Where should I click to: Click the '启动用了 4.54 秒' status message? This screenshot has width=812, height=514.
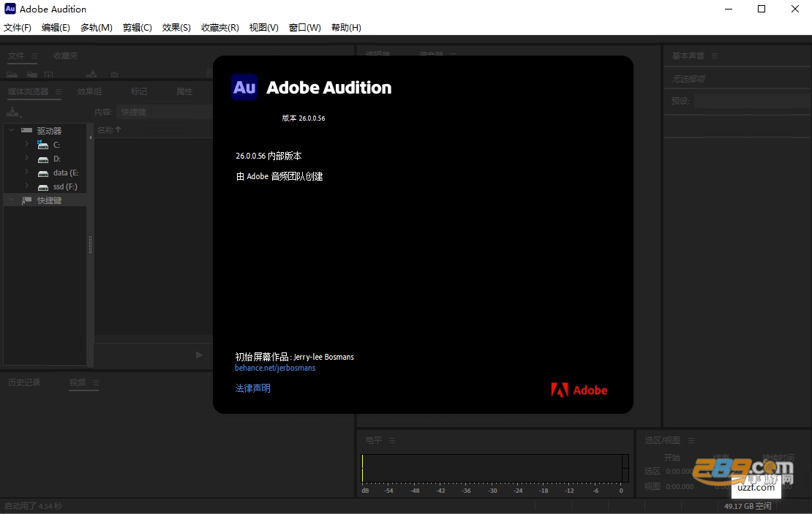34,506
